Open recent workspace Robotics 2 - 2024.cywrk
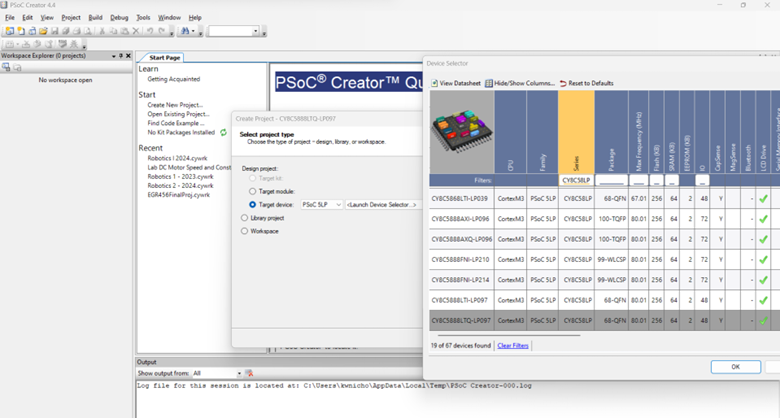The width and height of the screenshot is (780, 418). [x=180, y=186]
